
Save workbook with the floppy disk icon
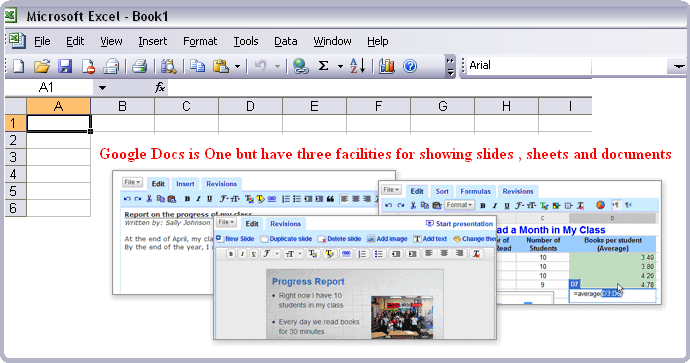(65, 66)
